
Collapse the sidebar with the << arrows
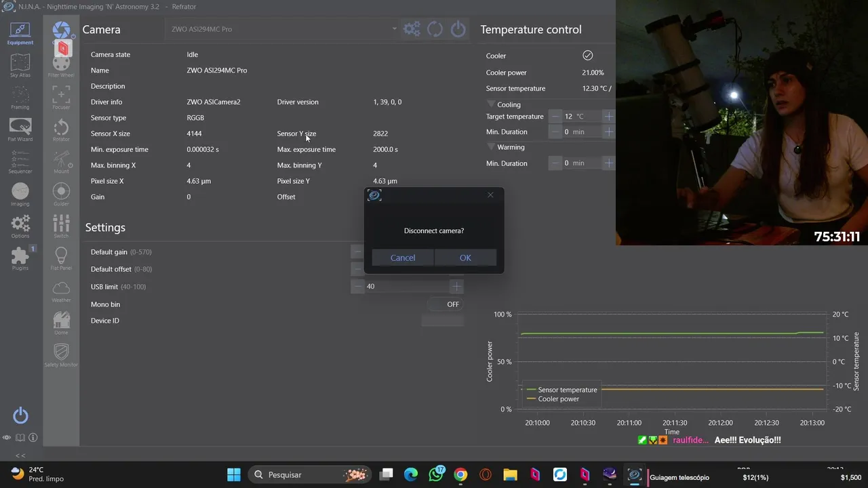click(20, 455)
